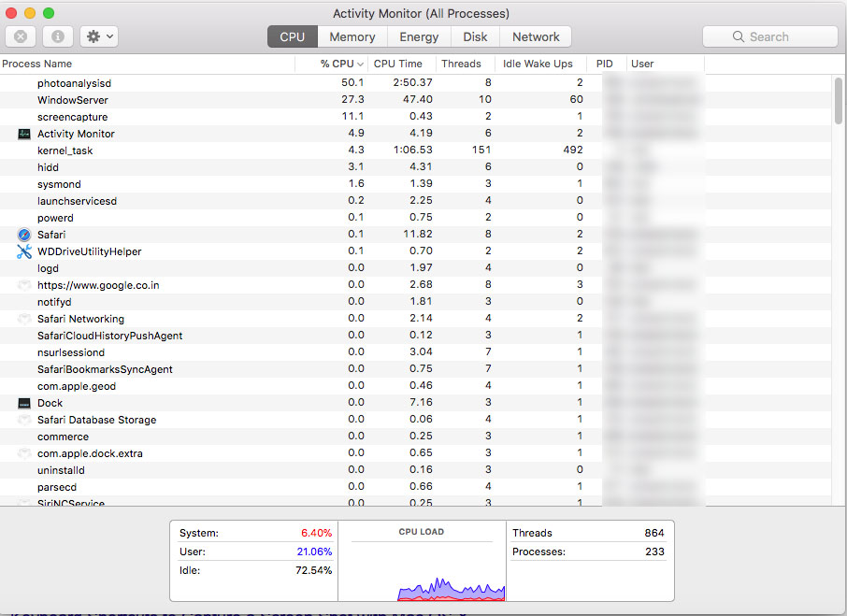Select the Activity Monitor process name
This screenshot has width=847, height=616.
76,134
